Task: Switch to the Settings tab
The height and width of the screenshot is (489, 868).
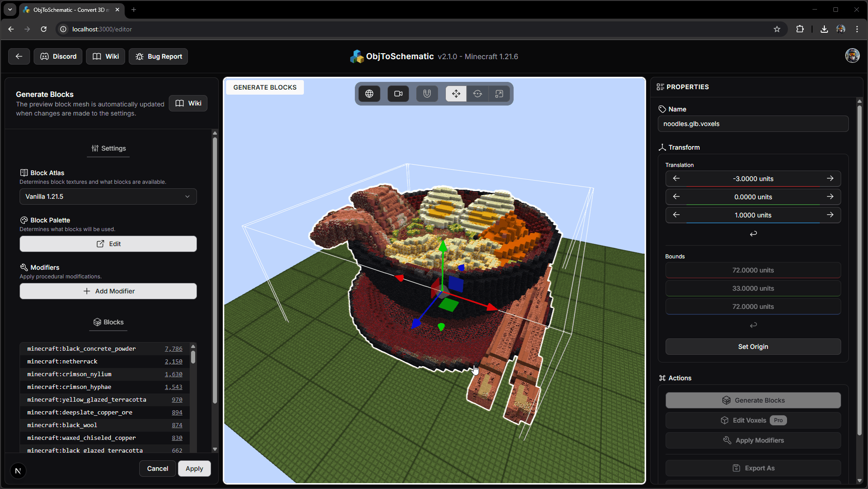Action: [108, 148]
